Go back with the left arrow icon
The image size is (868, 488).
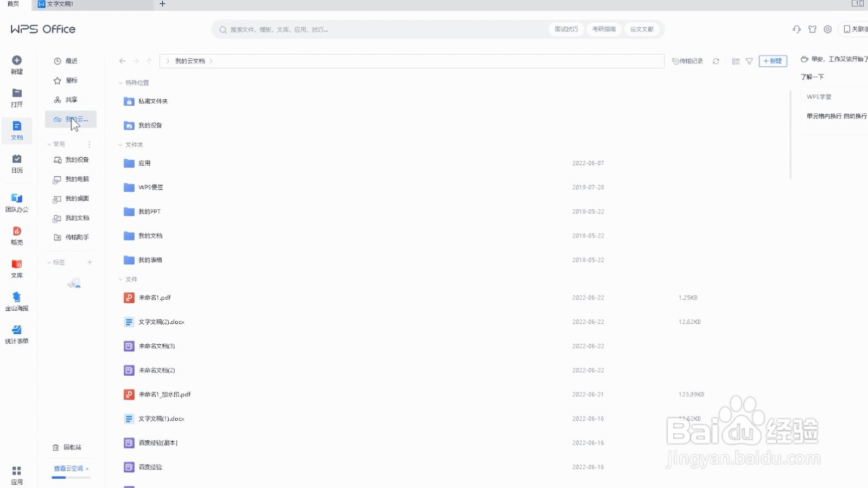point(123,61)
